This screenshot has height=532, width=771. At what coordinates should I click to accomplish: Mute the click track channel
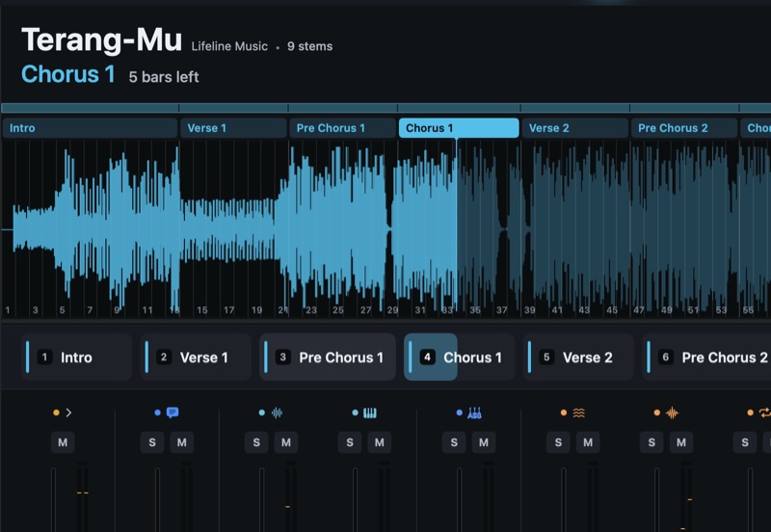63,442
